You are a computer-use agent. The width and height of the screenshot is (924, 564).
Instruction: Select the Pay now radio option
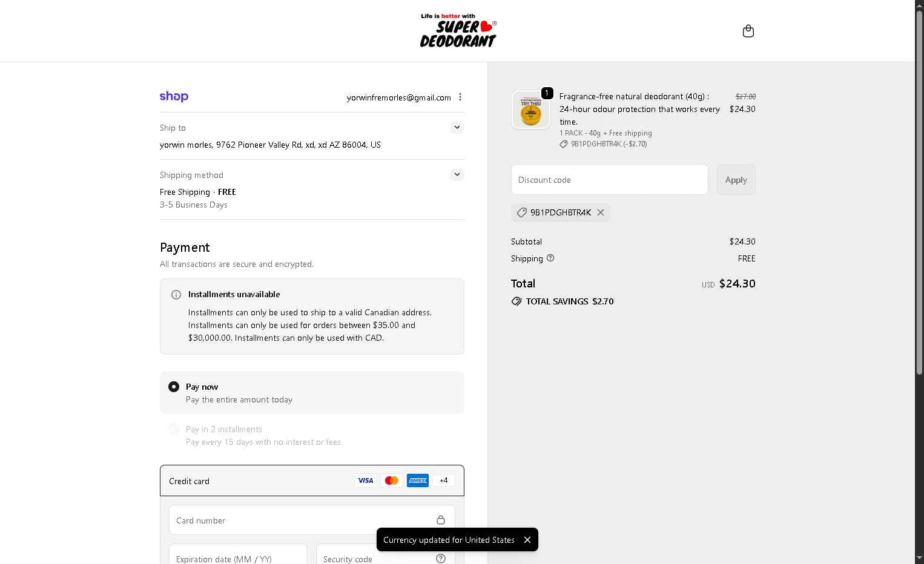coord(174,387)
